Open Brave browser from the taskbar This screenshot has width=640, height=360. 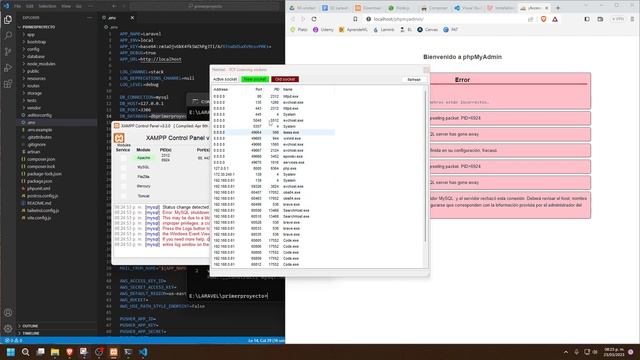(69, 352)
